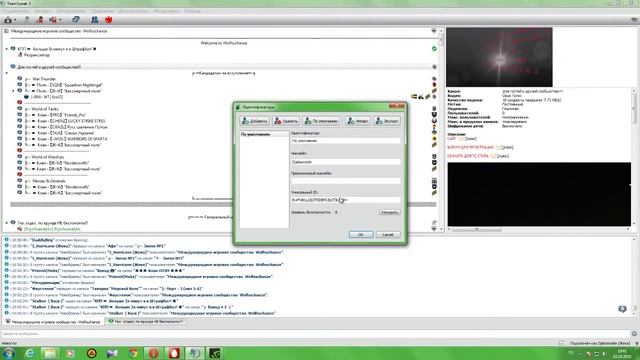The height and width of the screenshot is (360, 640).
Task: Open the emoticon icon by chat input
Action: point(634,333)
